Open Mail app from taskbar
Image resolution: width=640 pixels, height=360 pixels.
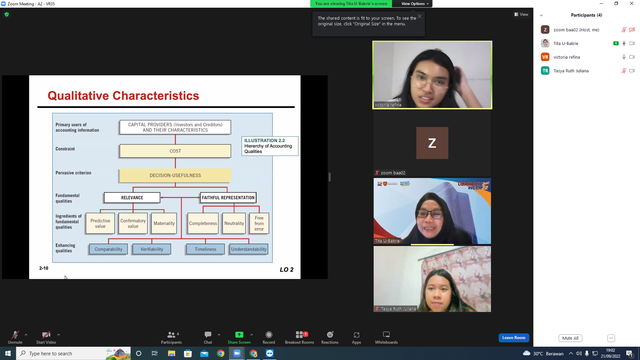click(204, 353)
